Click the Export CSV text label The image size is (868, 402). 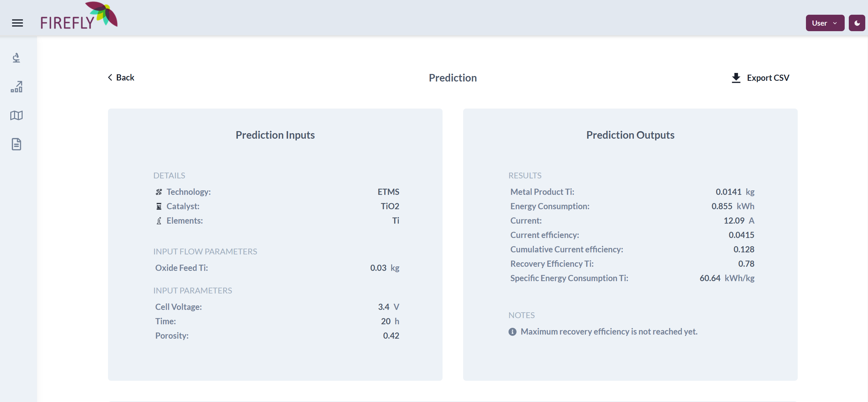click(768, 78)
